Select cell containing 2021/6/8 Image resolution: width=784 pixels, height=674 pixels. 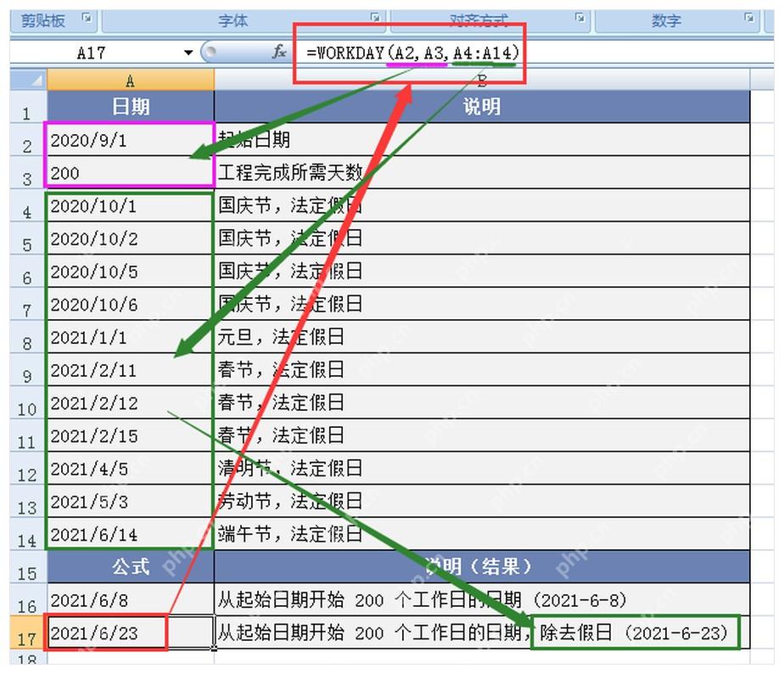[x=131, y=600]
